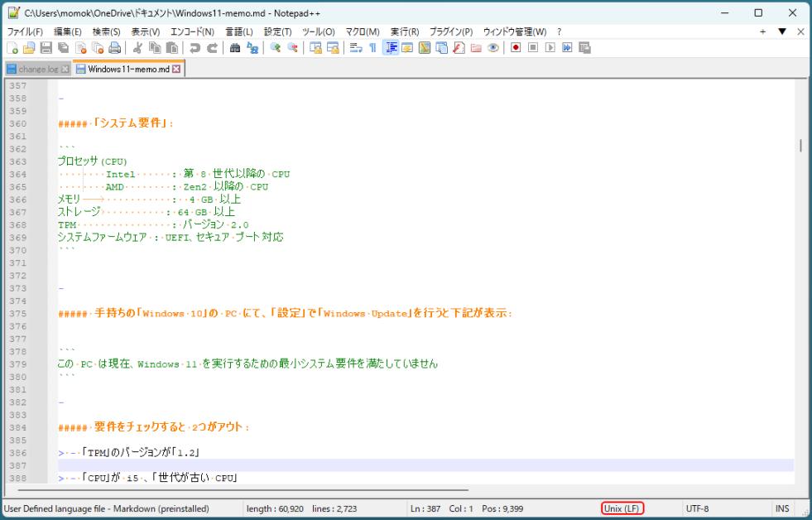Switch to the change.log tab
This screenshot has width=812, height=520.
coord(37,69)
